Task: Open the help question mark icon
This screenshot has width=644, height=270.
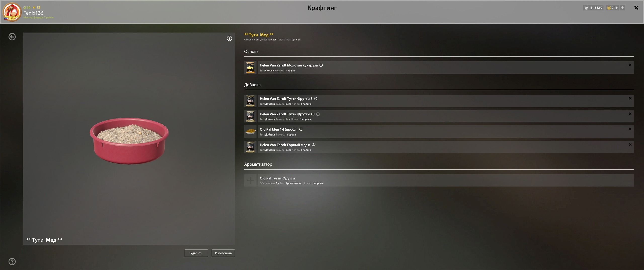Action: (x=12, y=261)
